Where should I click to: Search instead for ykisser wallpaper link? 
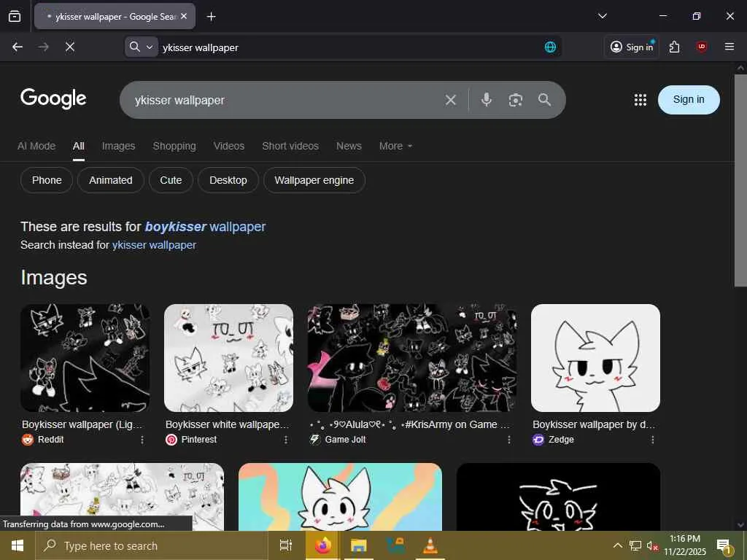[x=154, y=245]
